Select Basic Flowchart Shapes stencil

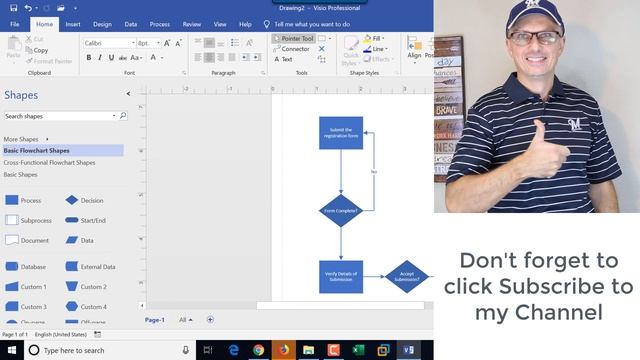[63, 151]
